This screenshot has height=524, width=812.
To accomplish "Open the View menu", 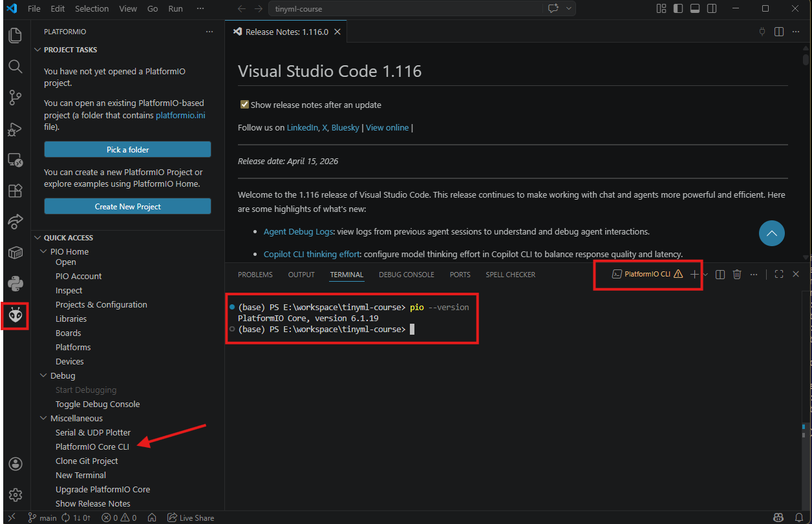I will pyautogui.click(x=128, y=8).
